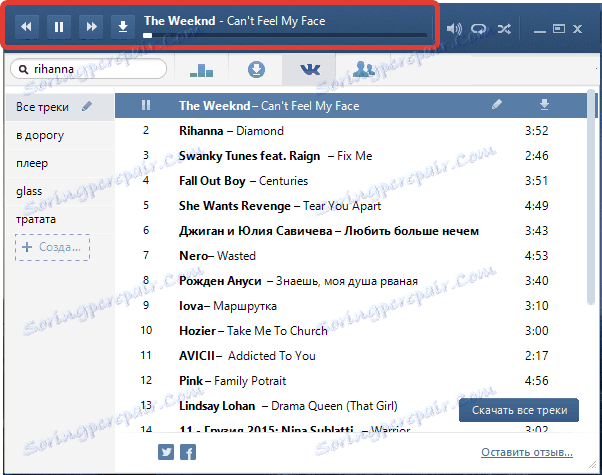This screenshot has width=602, height=475.
Task: Open Оставить отзыв link
Action: [527, 452]
